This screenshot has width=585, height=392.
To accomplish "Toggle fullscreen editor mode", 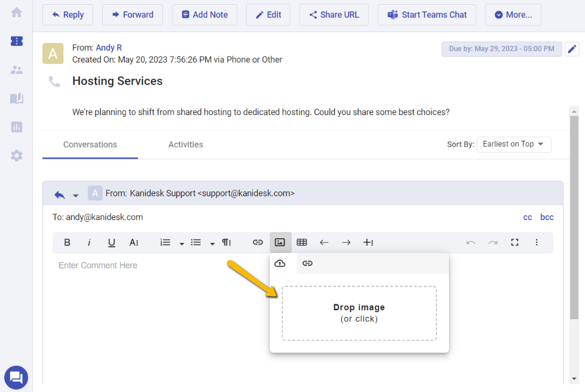I will click(515, 242).
